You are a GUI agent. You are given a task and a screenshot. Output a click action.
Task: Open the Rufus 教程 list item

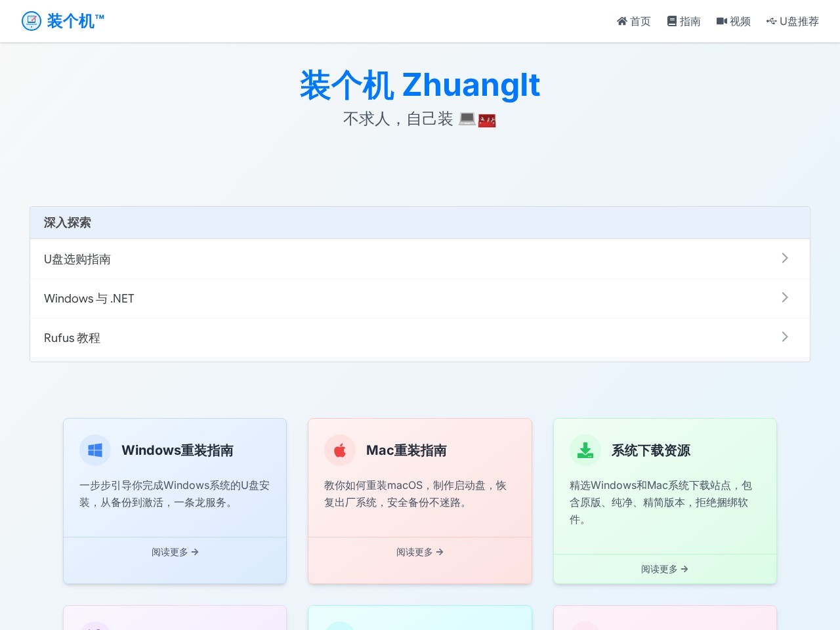click(x=420, y=338)
